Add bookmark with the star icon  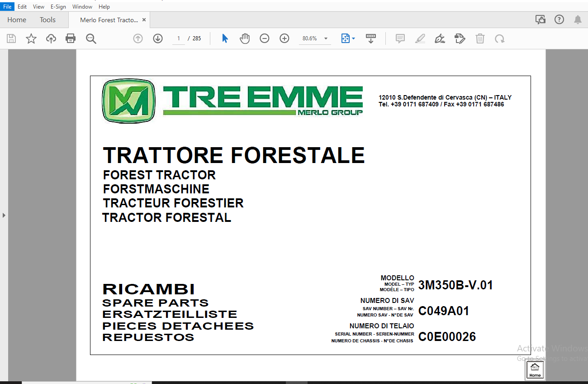(x=31, y=38)
